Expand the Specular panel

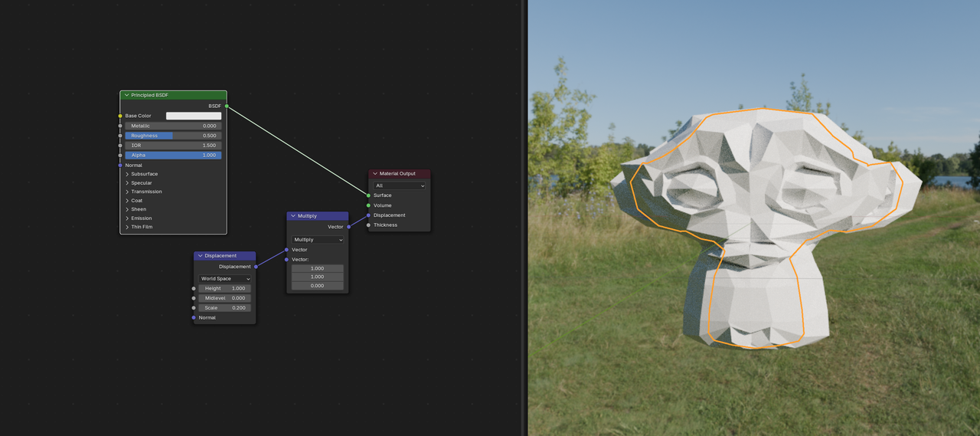(127, 183)
